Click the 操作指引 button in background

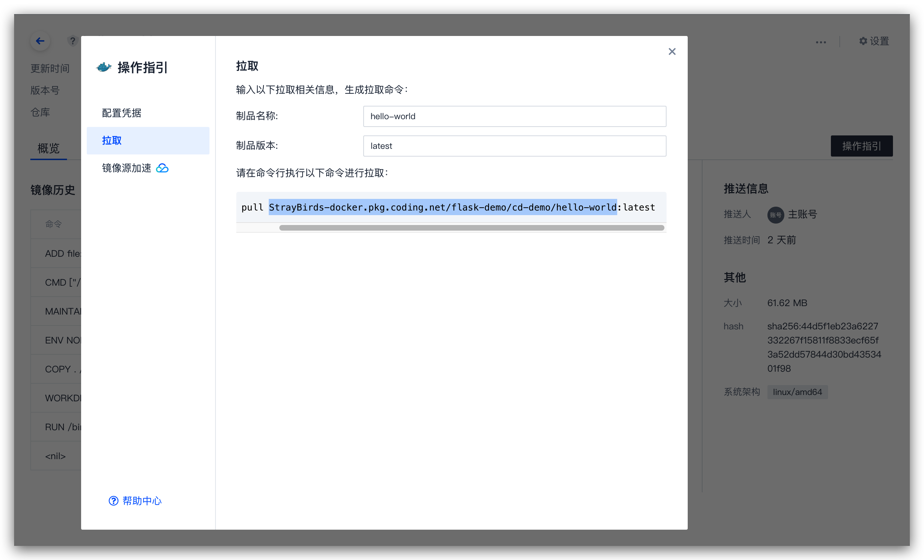click(x=861, y=146)
